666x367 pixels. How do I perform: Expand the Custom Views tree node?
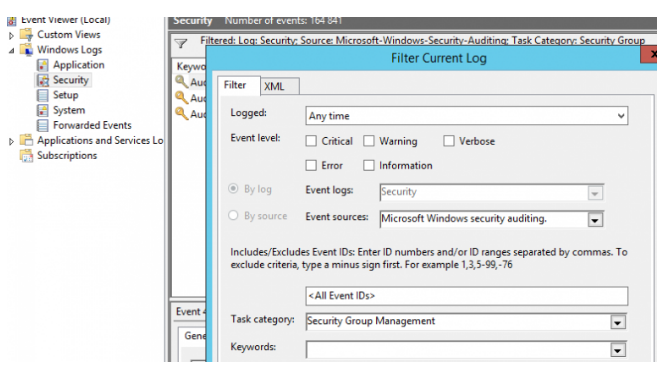[11, 36]
